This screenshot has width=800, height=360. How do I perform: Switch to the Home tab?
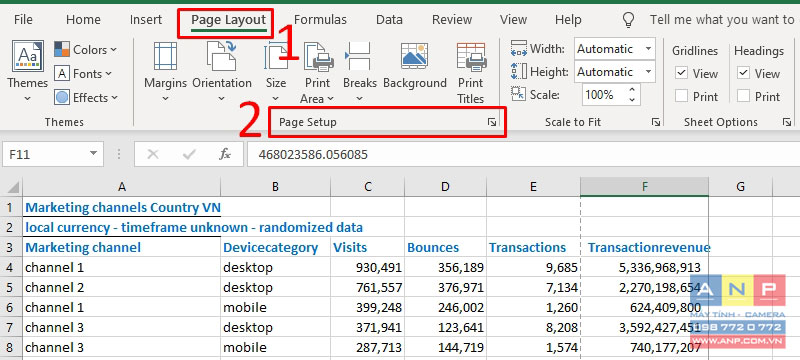click(83, 20)
